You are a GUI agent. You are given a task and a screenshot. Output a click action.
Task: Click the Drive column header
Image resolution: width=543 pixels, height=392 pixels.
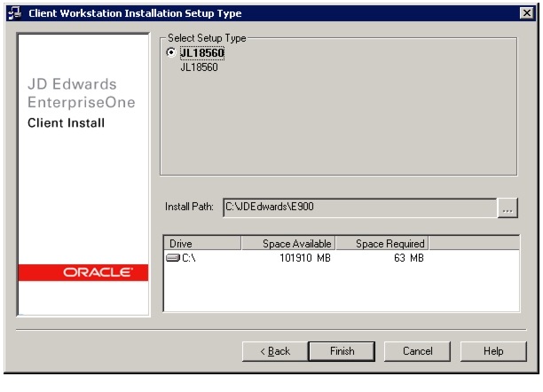coord(202,243)
